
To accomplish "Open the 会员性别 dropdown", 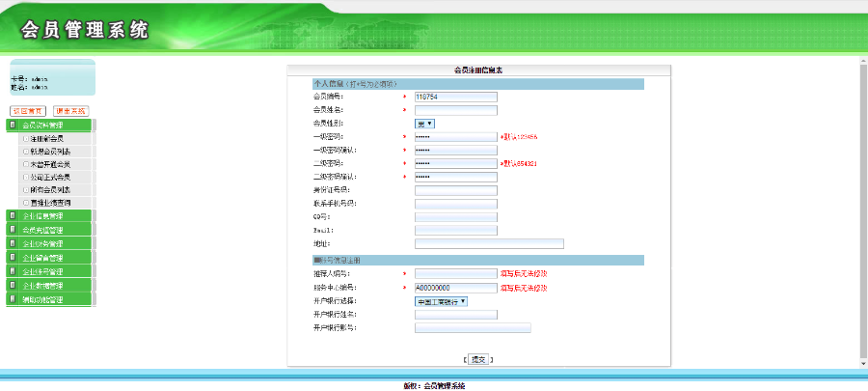I will pos(424,124).
